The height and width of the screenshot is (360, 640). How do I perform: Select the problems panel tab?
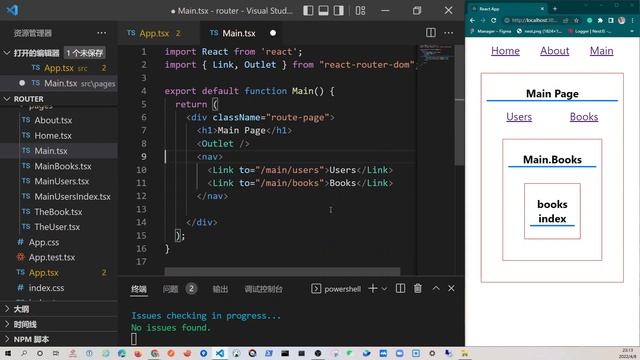pos(171,289)
